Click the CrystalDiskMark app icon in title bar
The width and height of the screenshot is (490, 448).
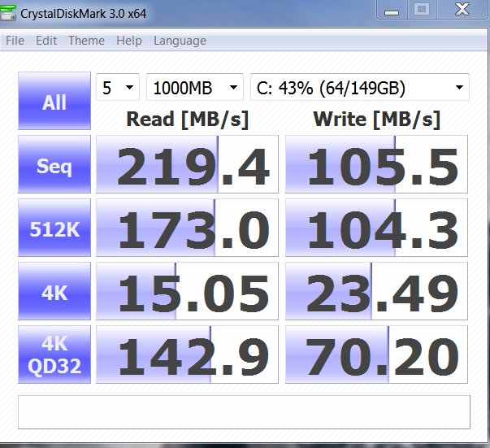[x=7, y=11]
